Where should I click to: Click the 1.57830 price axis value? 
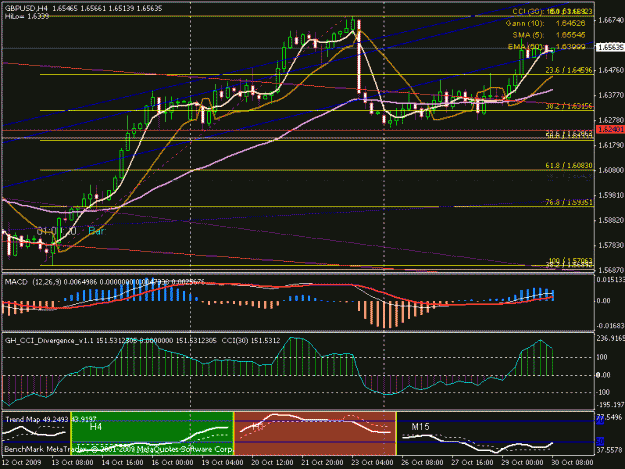pyautogui.click(x=611, y=245)
